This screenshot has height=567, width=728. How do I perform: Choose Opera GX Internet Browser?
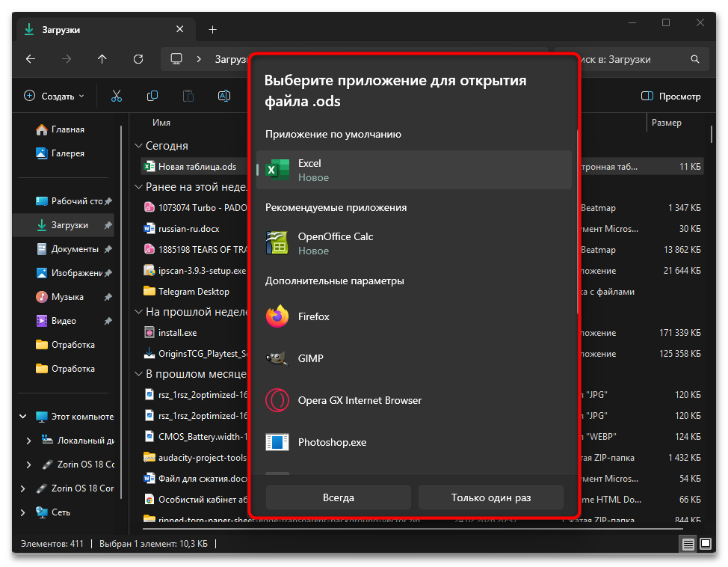click(x=413, y=400)
